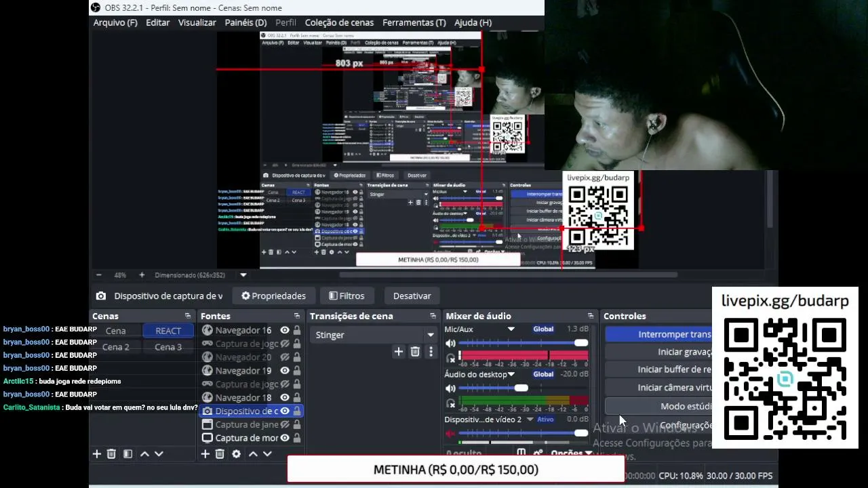
Task: Mute Áudio do desktop speaker icon
Action: coord(450,388)
